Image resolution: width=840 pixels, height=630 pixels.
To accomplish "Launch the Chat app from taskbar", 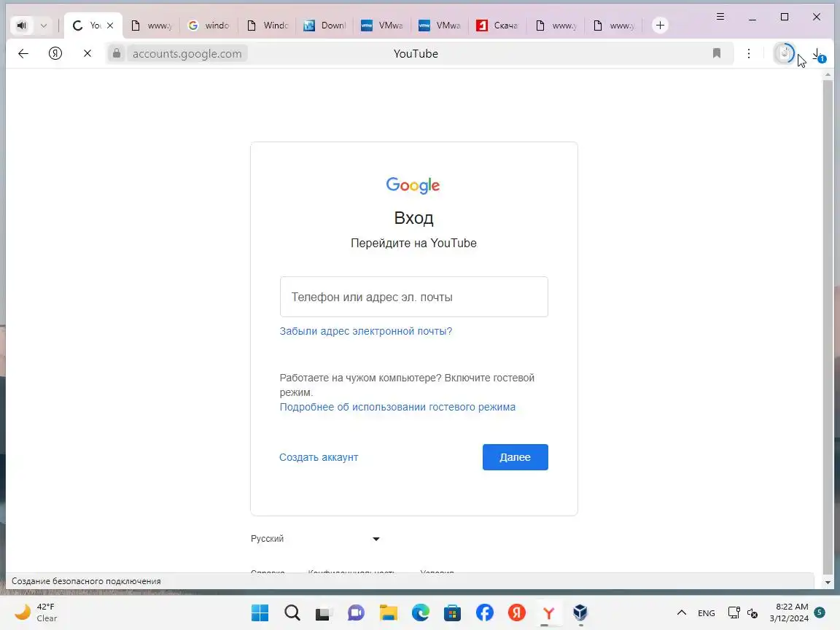I will (x=356, y=612).
